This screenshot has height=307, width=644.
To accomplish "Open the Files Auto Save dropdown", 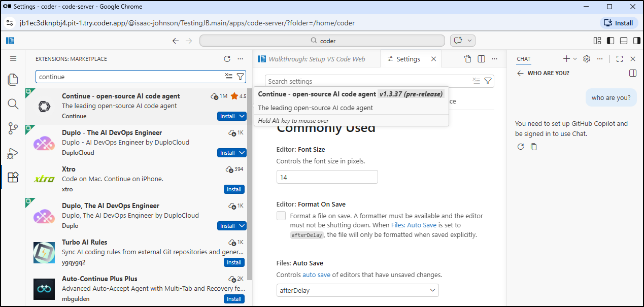I will tap(357, 290).
